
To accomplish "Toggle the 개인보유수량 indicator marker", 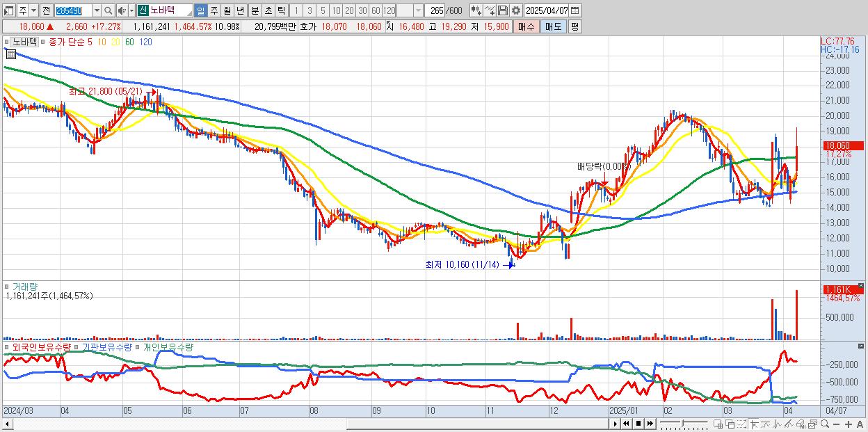I will [x=138, y=346].
